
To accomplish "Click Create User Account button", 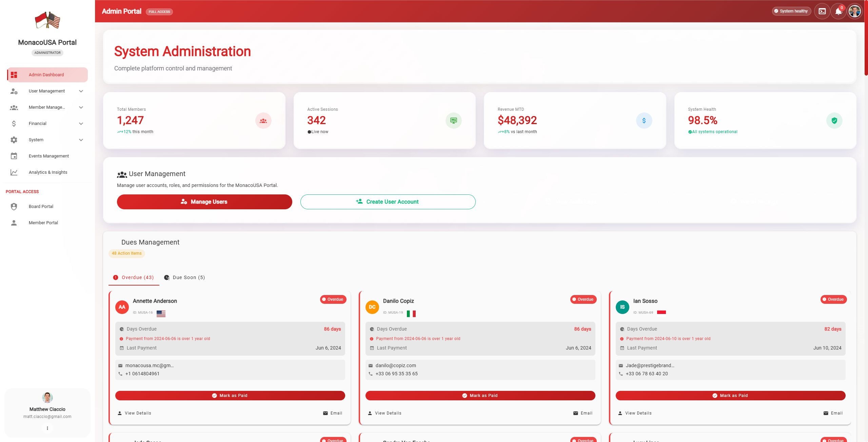I will click(x=388, y=202).
